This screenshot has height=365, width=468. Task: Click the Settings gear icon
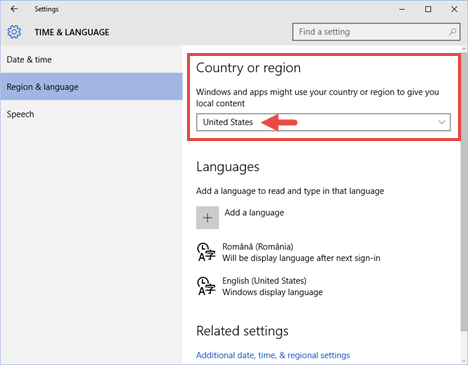coord(14,32)
